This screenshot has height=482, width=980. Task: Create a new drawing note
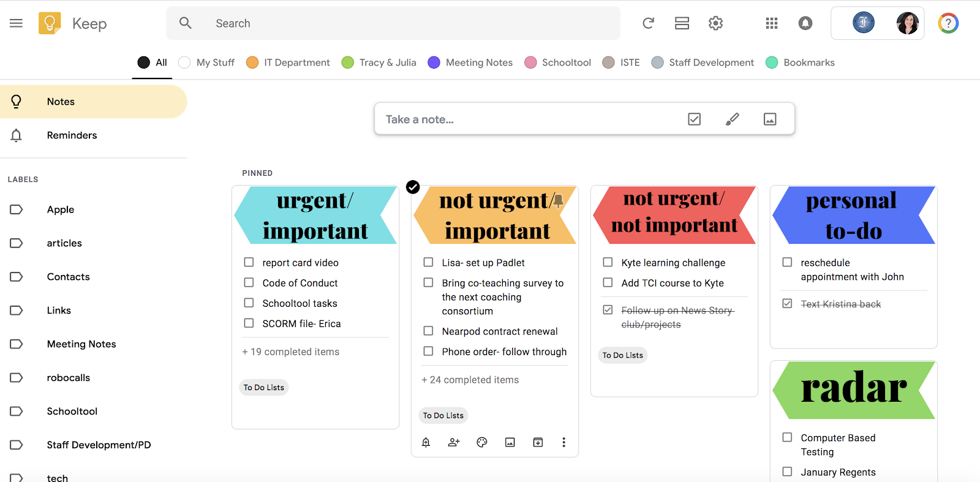click(732, 119)
